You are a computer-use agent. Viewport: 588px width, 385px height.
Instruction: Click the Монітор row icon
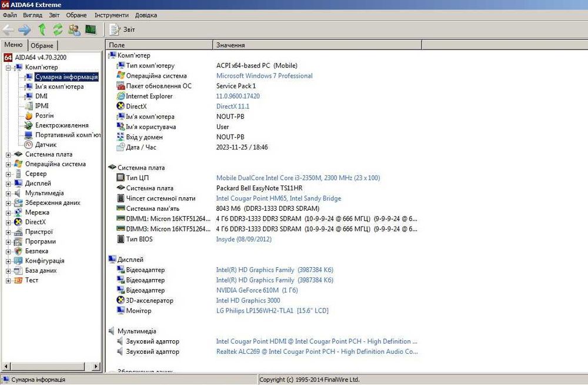pyautogui.click(x=121, y=310)
